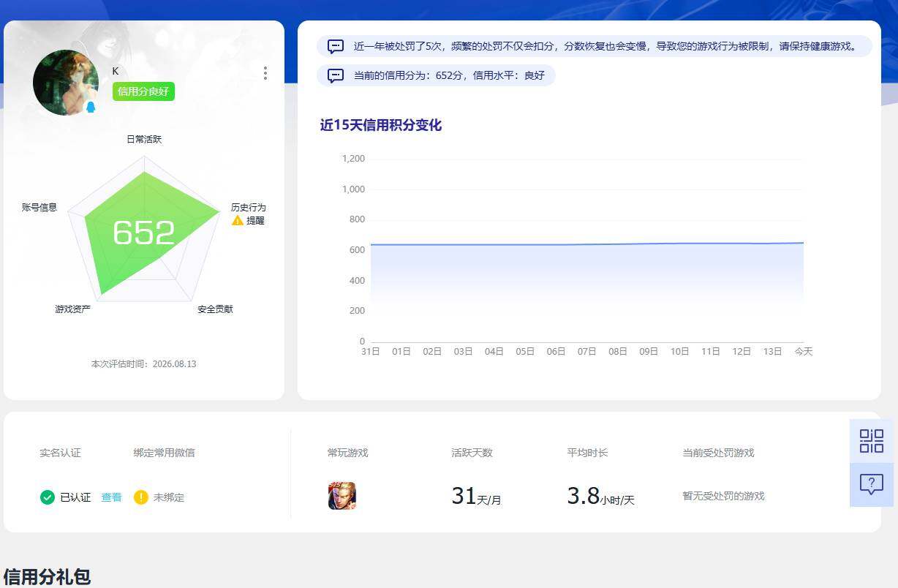Click the 信用分良好 green badge
Screen dimensions: 898x588
(x=143, y=91)
